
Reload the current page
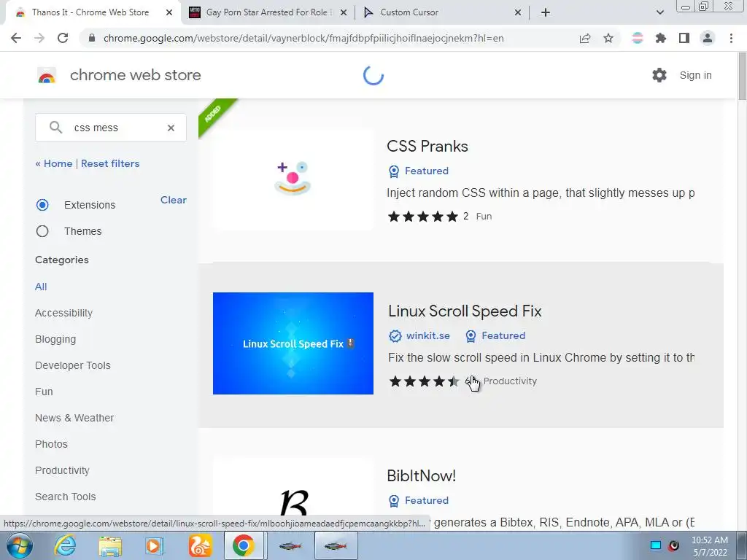tap(63, 38)
